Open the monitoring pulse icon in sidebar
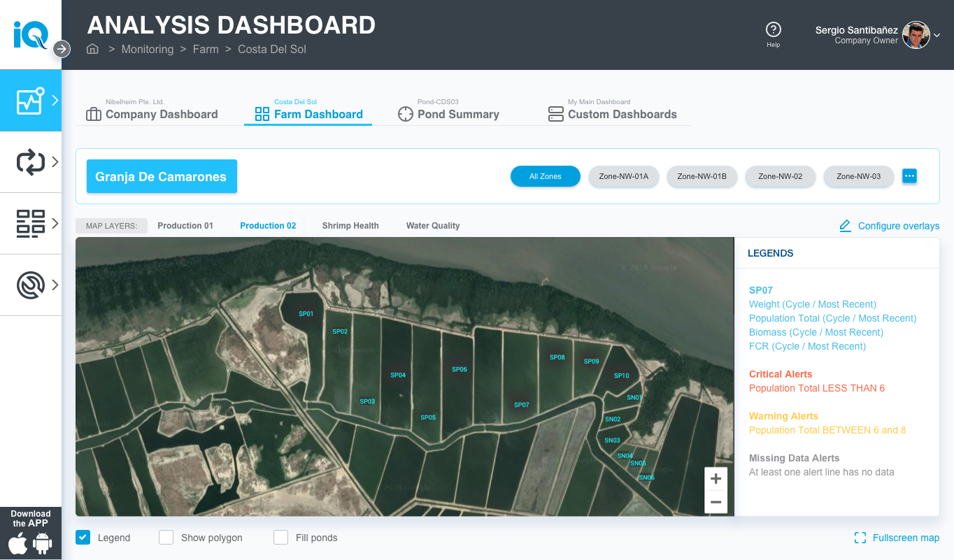Viewport: 954px width, 560px height. coord(31,101)
